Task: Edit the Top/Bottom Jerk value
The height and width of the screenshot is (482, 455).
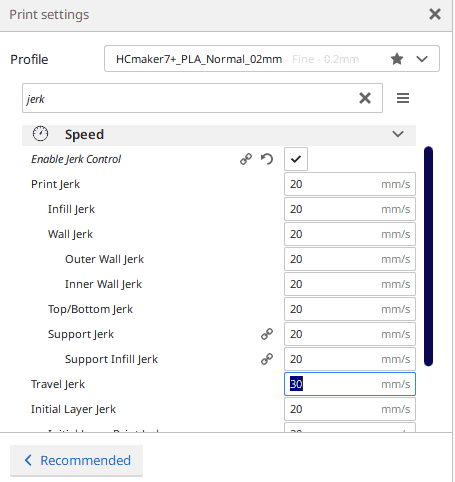Action: pos(350,309)
